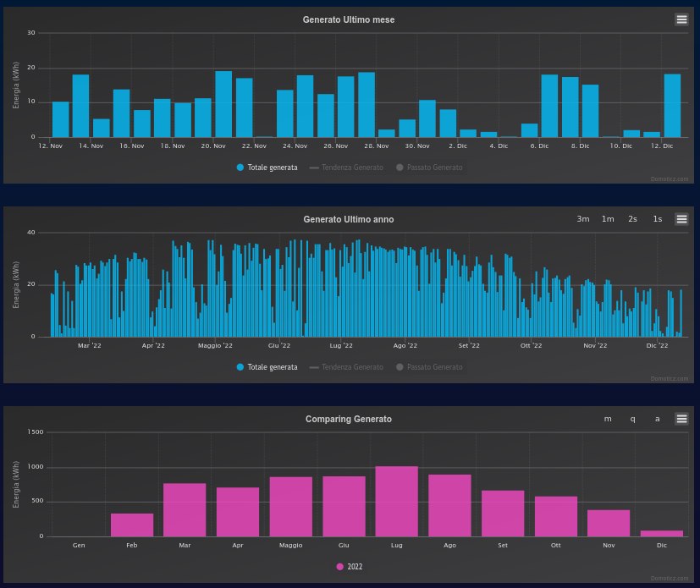The width and height of the screenshot is (700, 588).
Task: Toggle Tendenza Generato legend in Ultimo mese chart
Action: pyautogui.click(x=346, y=168)
